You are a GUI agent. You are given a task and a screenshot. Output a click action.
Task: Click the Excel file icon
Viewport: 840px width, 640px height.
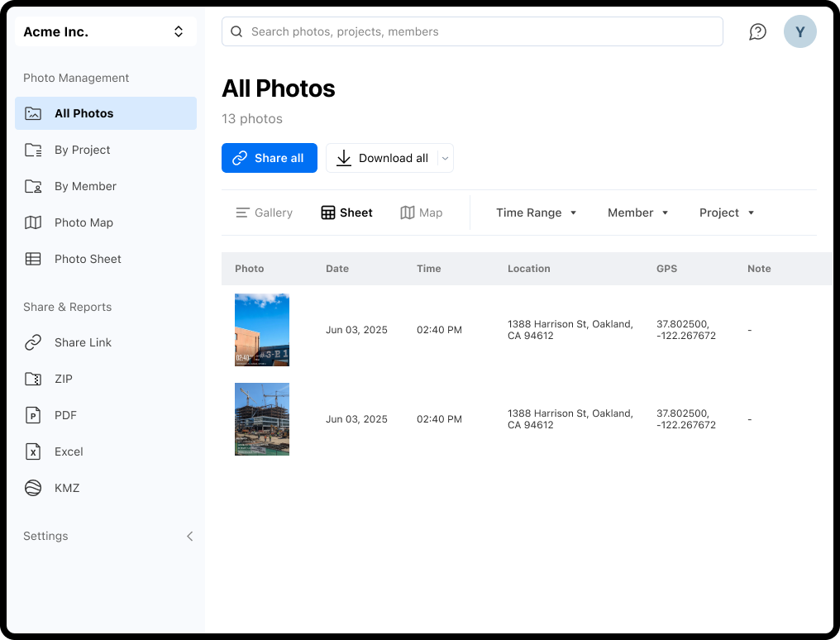[x=33, y=452]
